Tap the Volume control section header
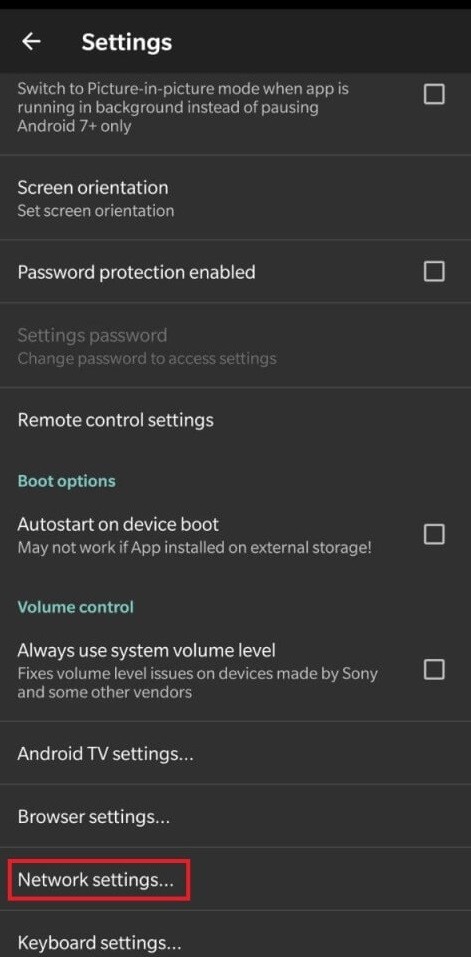Viewport: 471px width, 957px height. [76, 607]
